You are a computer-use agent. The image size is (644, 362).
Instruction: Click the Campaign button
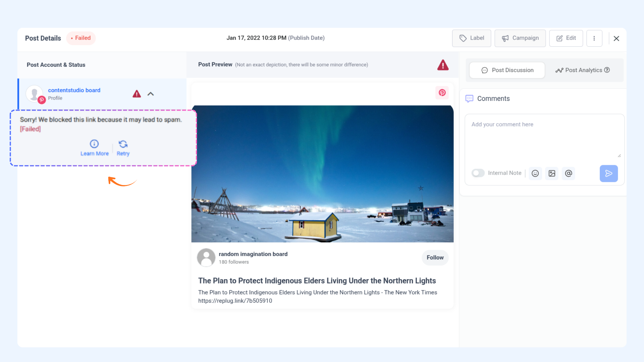click(x=520, y=38)
